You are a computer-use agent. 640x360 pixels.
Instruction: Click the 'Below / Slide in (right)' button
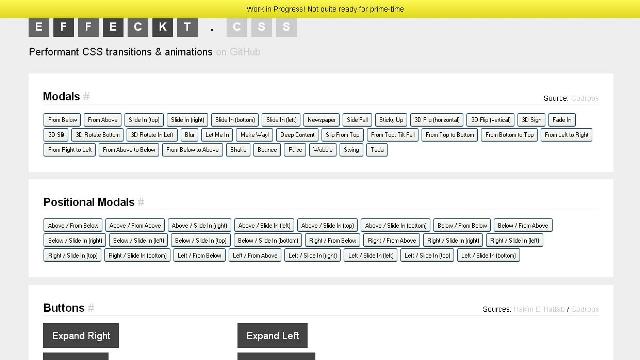pos(75,240)
